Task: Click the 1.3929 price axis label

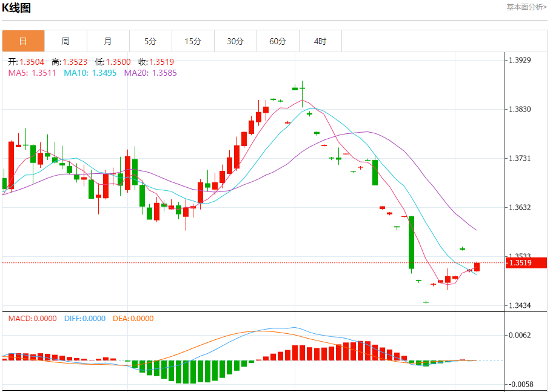Action: [520, 60]
